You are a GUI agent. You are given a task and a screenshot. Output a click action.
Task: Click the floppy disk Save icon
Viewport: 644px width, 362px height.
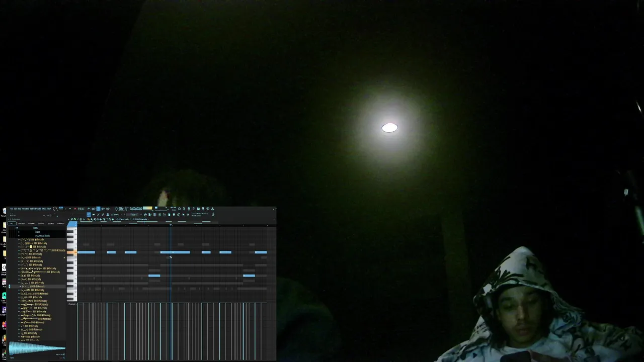198,209
